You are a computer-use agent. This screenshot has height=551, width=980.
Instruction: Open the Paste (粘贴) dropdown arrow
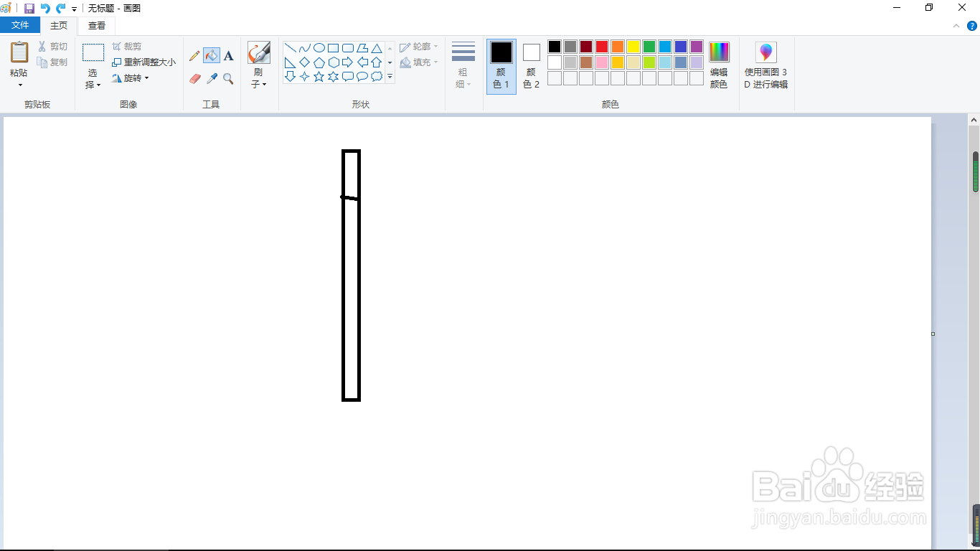point(19,85)
